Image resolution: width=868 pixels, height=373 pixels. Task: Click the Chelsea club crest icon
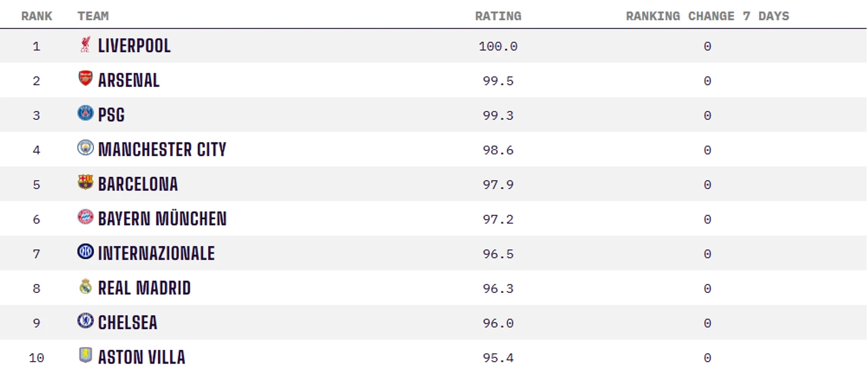point(86,321)
